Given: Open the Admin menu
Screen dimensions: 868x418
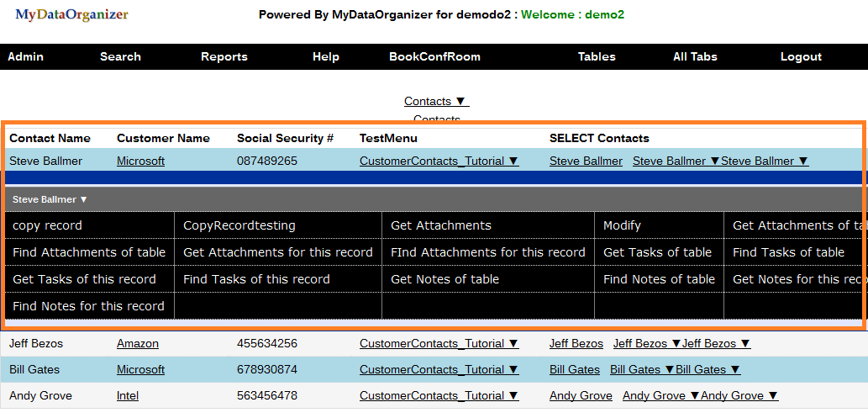Looking at the screenshot, I should point(25,56).
